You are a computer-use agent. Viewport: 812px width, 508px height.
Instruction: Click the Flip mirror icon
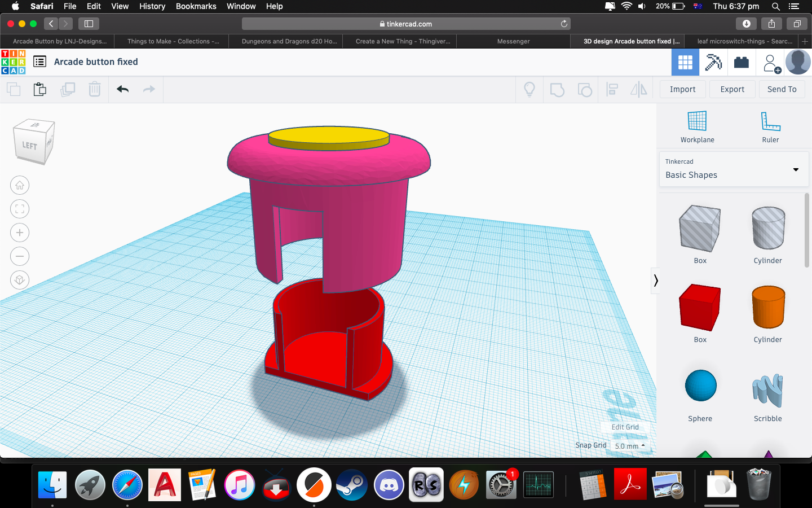pyautogui.click(x=639, y=89)
